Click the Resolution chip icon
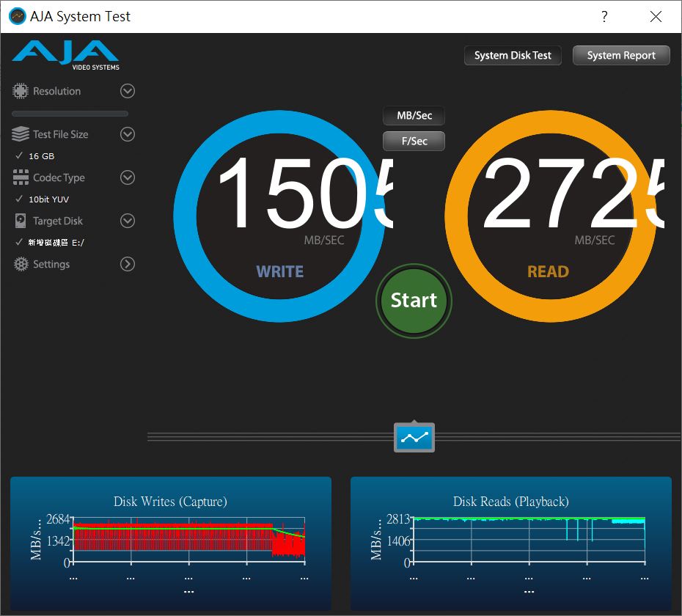Screen dimensions: 682x616 (x=20, y=91)
